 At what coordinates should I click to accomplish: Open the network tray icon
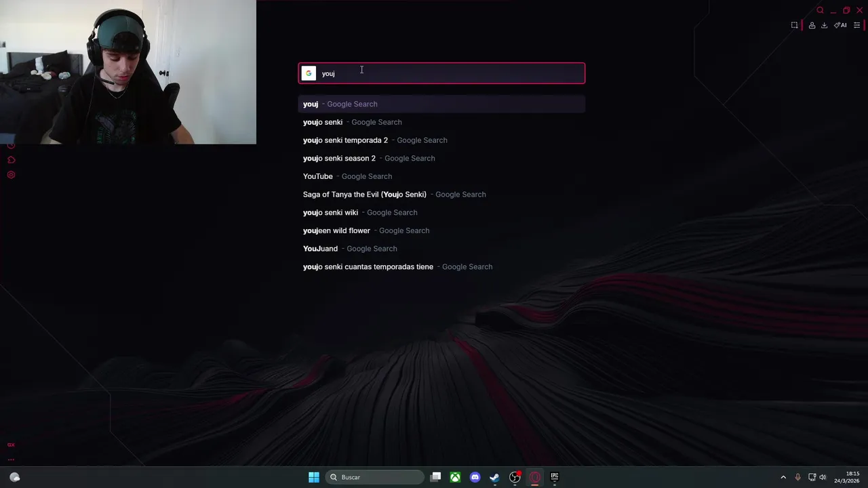[x=812, y=477]
